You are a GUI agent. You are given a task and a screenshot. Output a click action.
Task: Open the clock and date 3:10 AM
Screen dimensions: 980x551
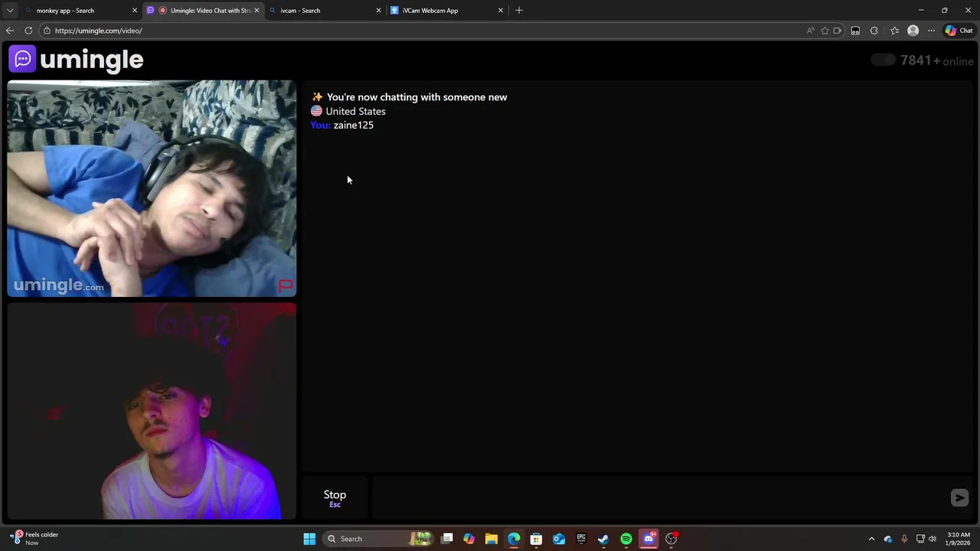tap(959, 539)
